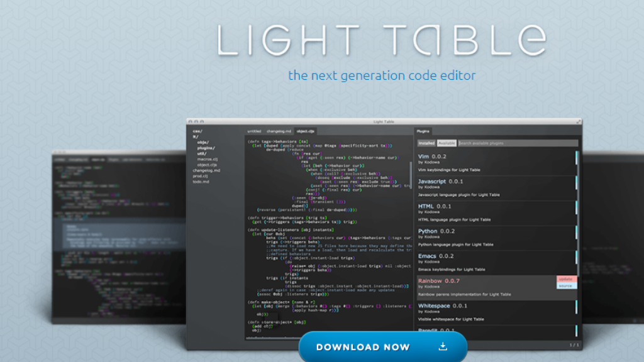Click the plugins list vertical scrollbar

pos(579,214)
